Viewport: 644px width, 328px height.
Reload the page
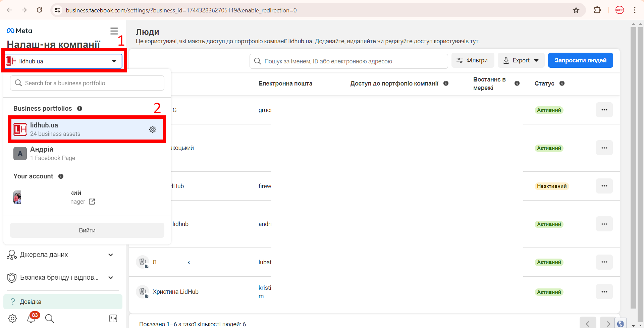tap(40, 10)
